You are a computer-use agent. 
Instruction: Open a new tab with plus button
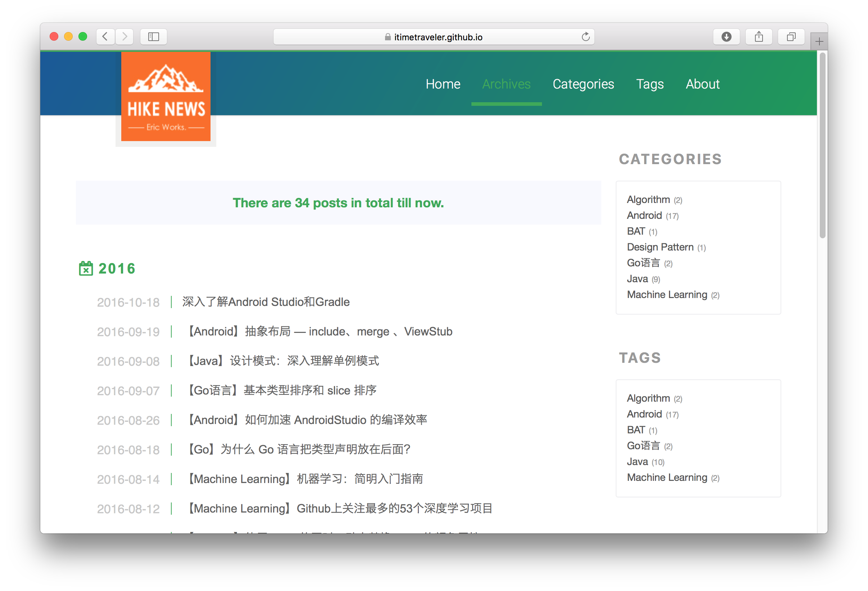coord(819,41)
